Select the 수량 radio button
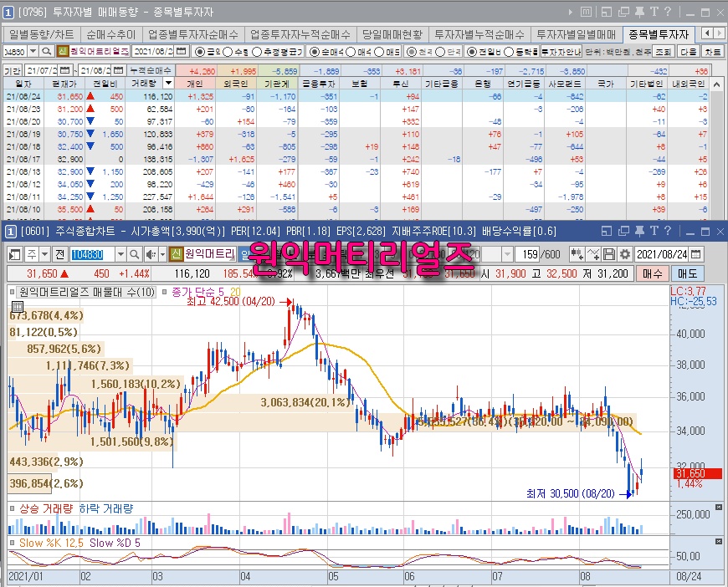Screen dimensions: 728x587 228,52
